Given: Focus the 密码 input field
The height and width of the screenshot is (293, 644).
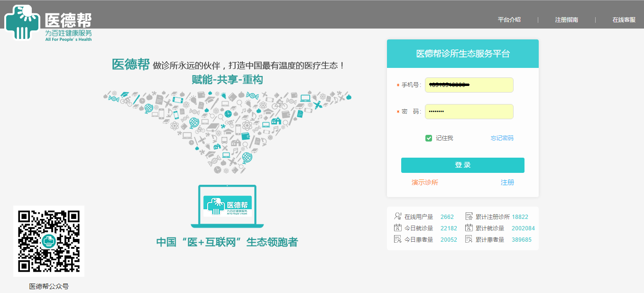Looking at the screenshot, I should coord(469,112).
